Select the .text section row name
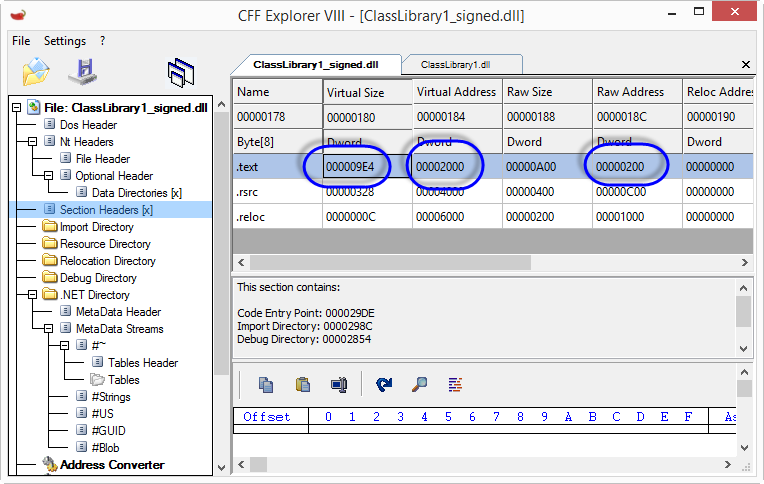764x484 pixels. [248, 167]
